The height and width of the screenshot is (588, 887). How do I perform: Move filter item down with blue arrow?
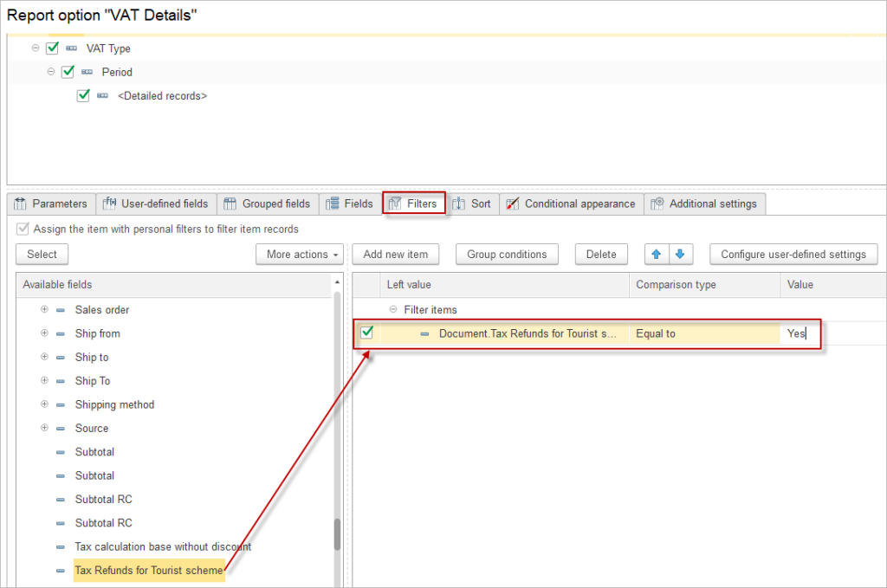coord(681,255)
